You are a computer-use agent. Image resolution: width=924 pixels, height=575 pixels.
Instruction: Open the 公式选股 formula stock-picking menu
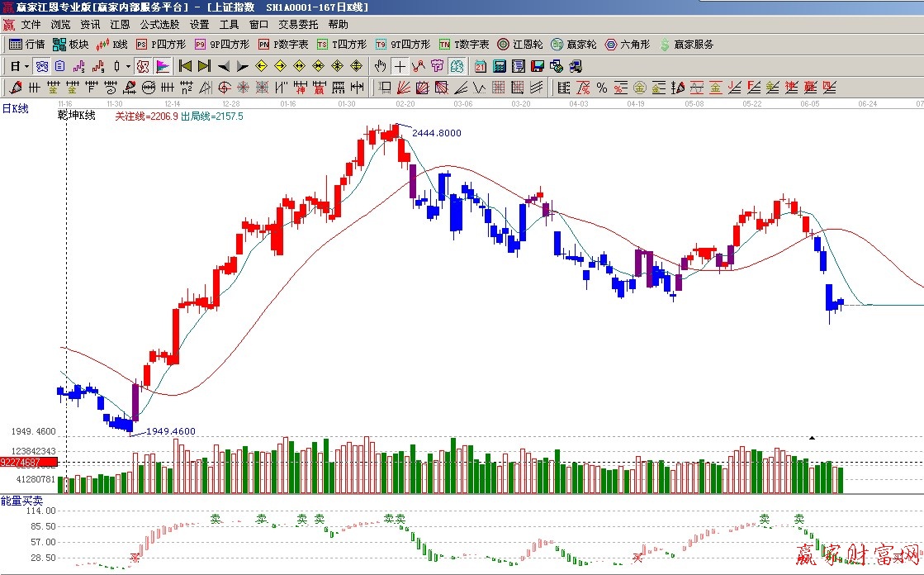[159, 25]
